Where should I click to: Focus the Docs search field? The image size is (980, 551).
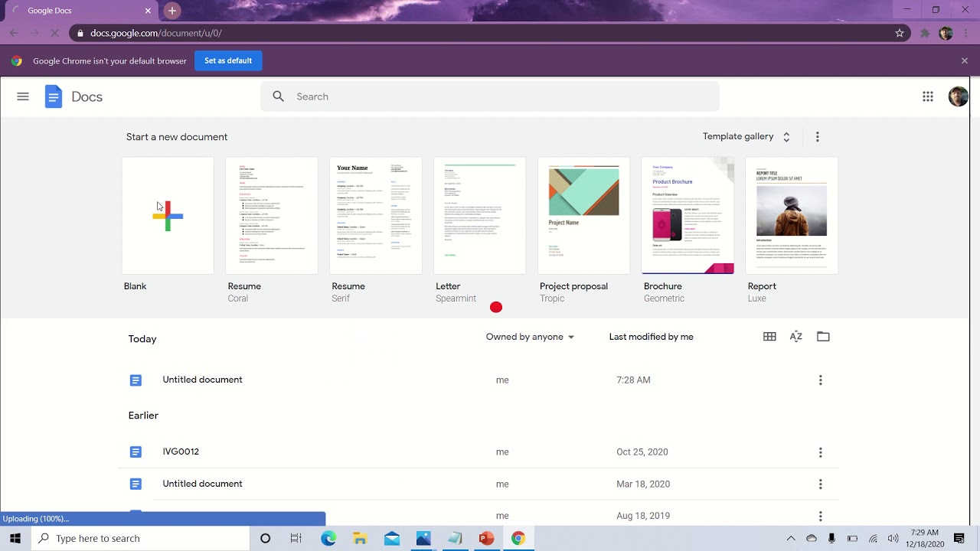coord(490,96)
